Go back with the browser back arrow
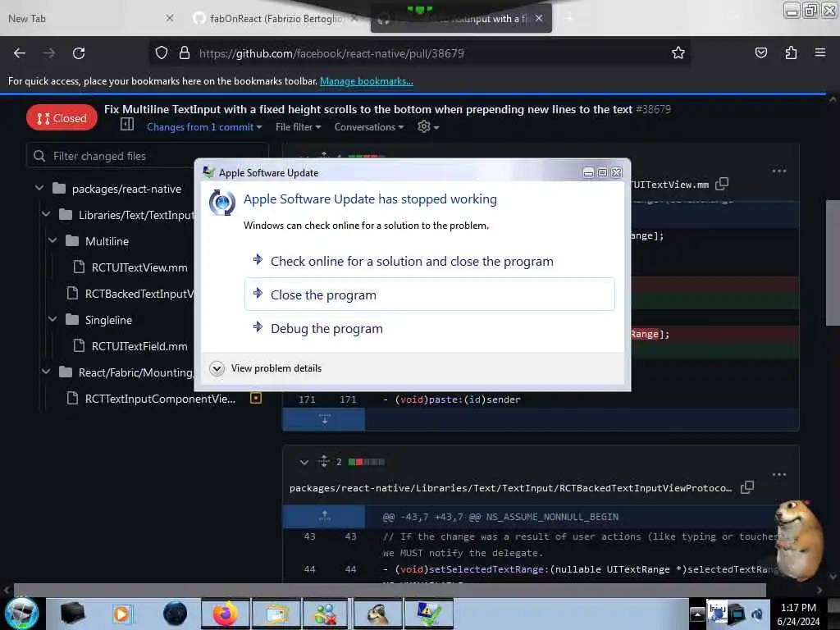This screenshot has height=630, width=840. 20,53
